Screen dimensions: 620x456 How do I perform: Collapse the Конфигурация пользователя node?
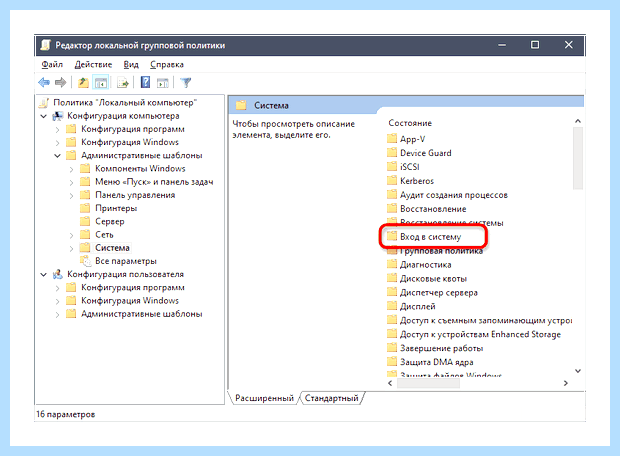click(x=44, y=274)
